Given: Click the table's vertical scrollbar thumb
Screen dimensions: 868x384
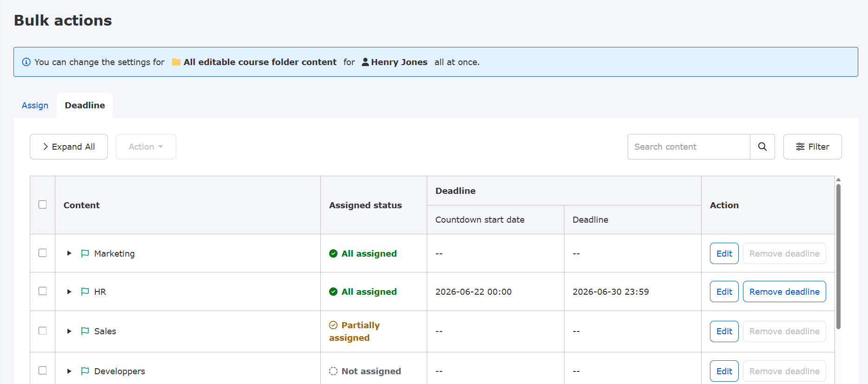Looking at the screenshot, I should [838, 257].
